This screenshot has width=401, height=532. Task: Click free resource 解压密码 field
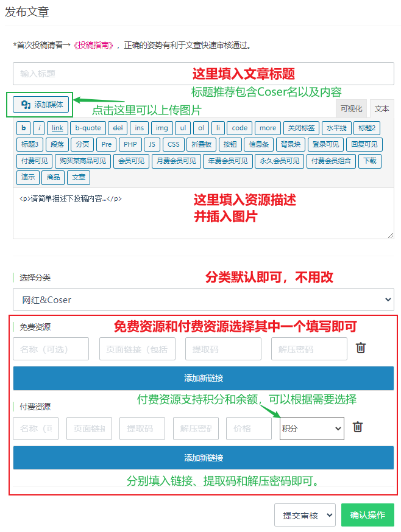click(x=309, y=349)
